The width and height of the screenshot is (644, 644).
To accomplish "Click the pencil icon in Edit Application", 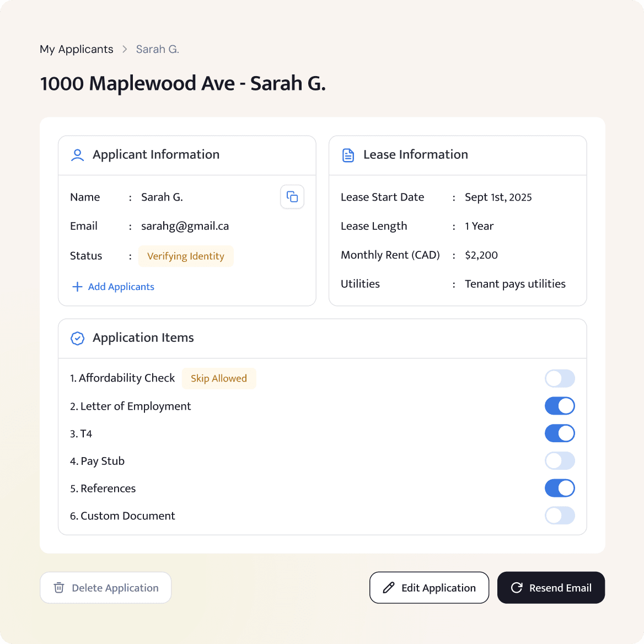I will click(x=389, y=588).
